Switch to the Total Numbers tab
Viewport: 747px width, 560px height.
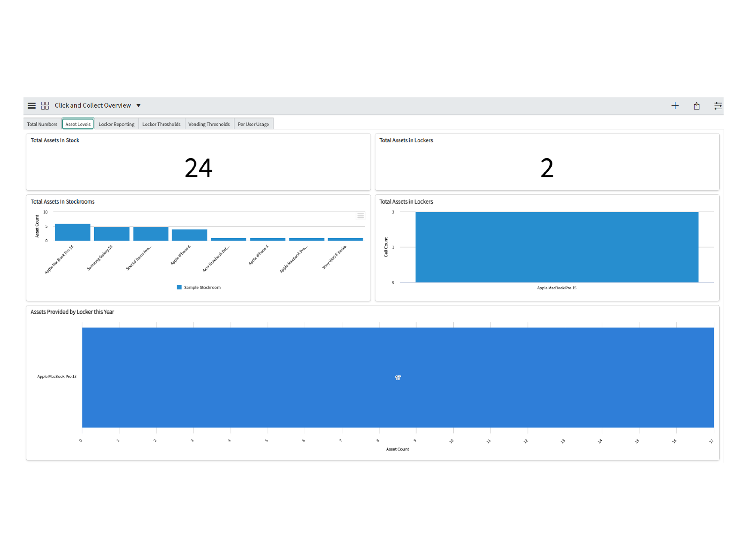pyautogui.click(x=42, y=124)
